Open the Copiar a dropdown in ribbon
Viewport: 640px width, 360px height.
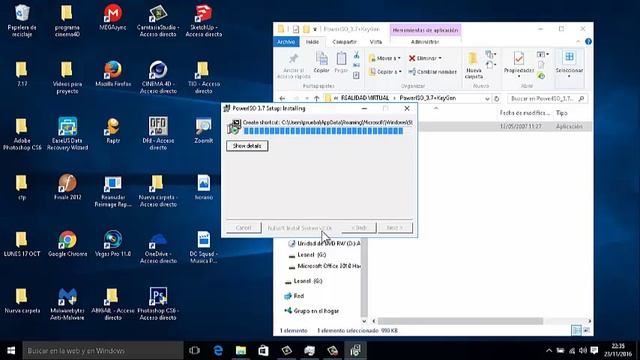[385, 72]
